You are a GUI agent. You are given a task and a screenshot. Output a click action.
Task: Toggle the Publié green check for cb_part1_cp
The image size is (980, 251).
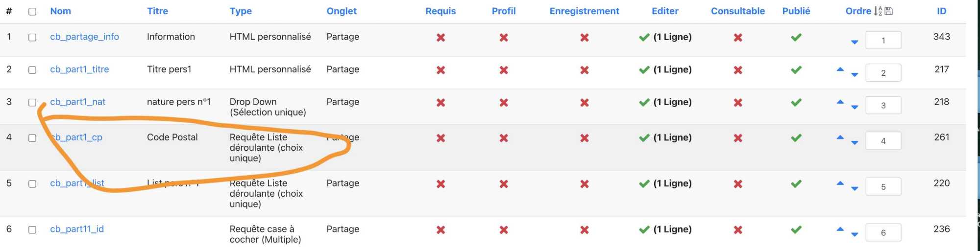click(x=796, y=137)
